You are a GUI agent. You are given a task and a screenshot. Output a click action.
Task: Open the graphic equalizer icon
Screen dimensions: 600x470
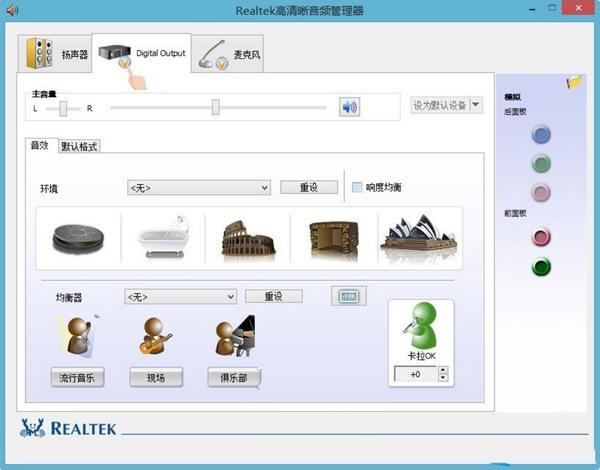[349, 296]
